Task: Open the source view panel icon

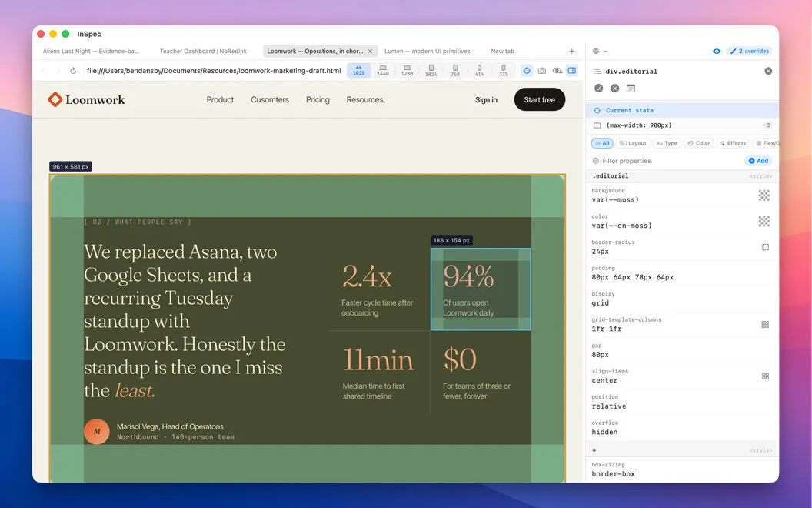Action: (x=631, y=89)
